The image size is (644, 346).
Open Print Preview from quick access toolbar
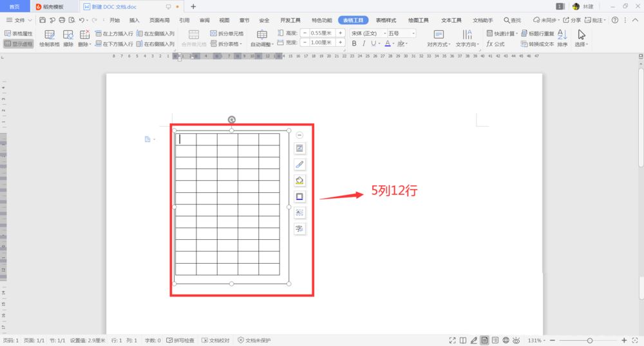(x=72, y=20)
